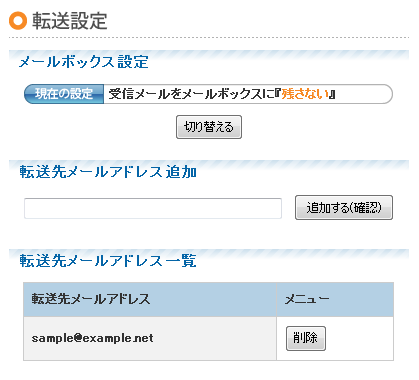Click the dotted divider under the page title

209,38
